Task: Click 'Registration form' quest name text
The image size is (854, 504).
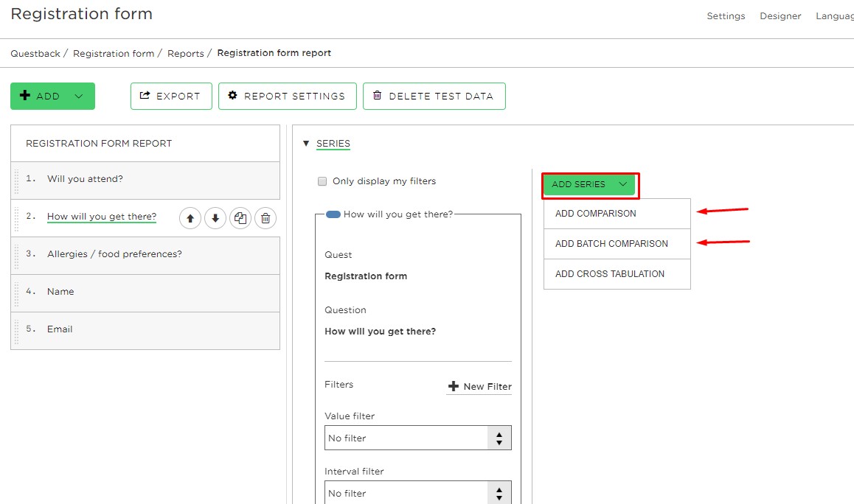Action: coord(366,276)
